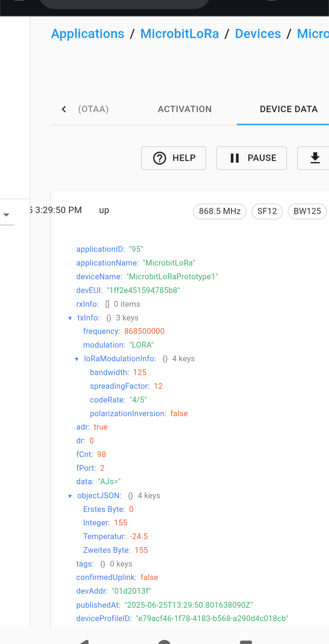Collapse the txInfo node
The height and width of the screenshot is (644, 329).
click(x=70, y=318)
